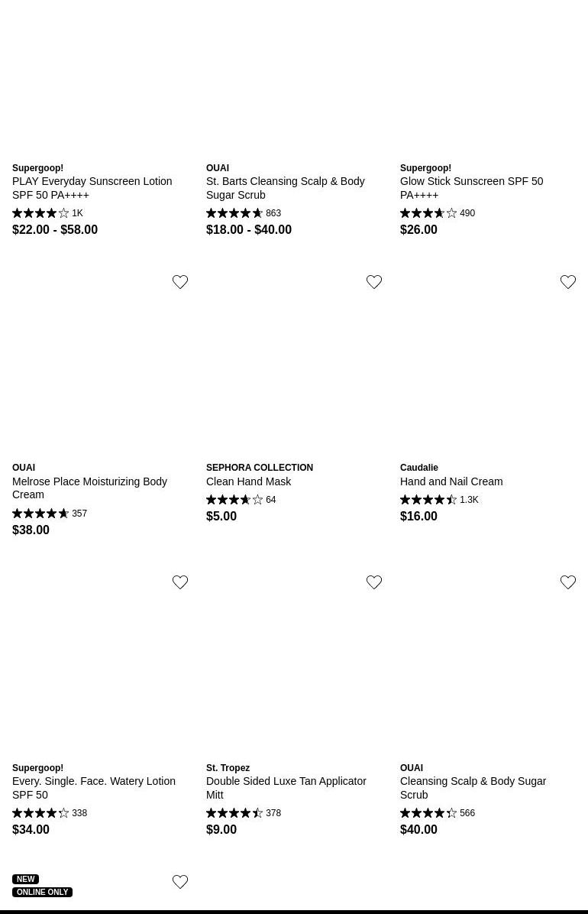Open the 863 reviews star rating
The image size is (588, 914).
point(244,213)
